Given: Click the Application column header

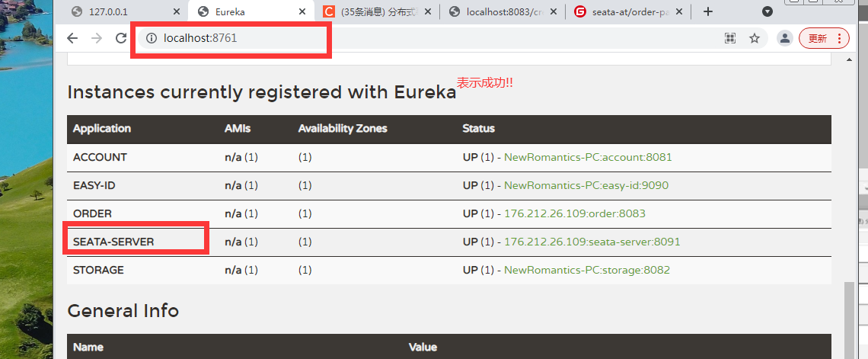Looking at the screenshot, I should point(102,129).
